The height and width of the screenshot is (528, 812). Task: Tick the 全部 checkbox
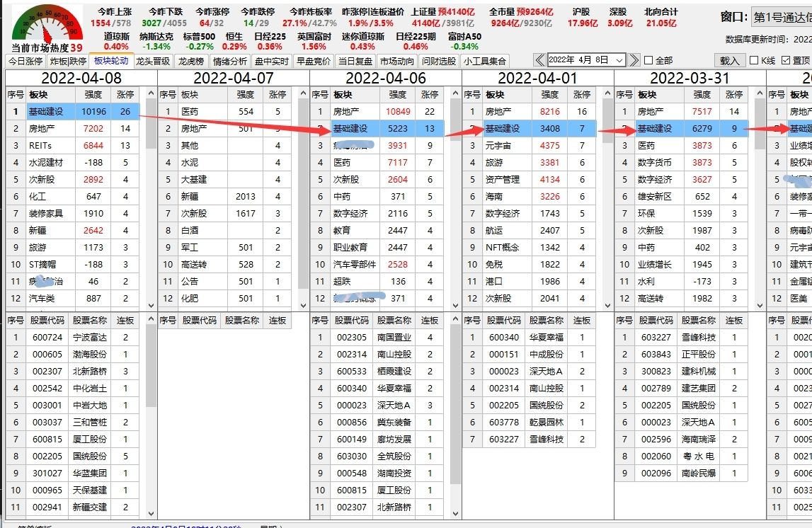coord(648,61)
